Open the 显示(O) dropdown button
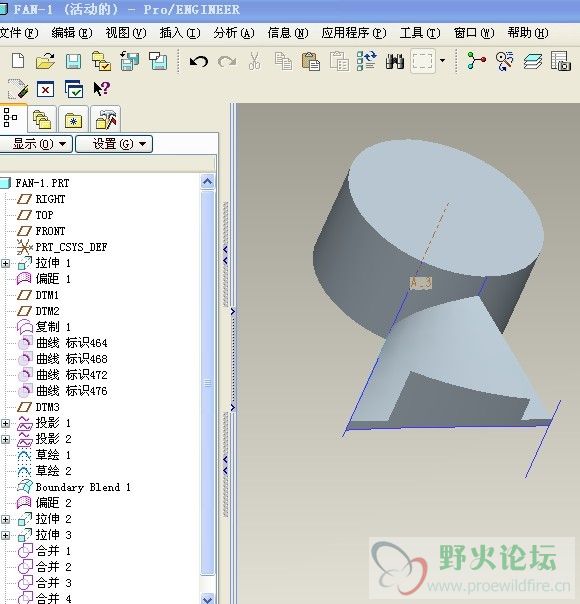The image size is (580, 604). tap(35, 144)
